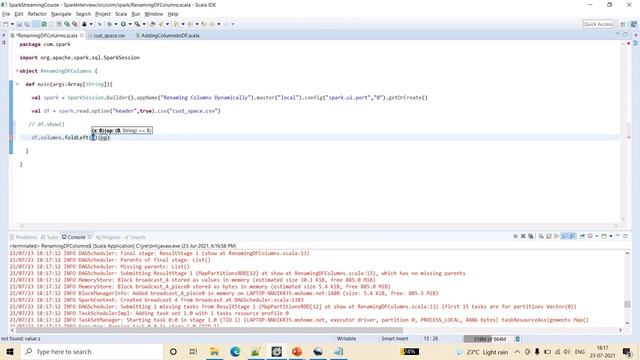Switch to the RenamingDFColumns.scala editor tab

point(46,36)
